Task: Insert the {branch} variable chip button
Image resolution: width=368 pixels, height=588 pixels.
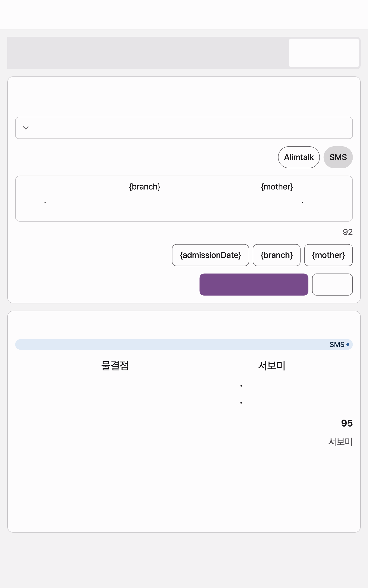Action: [x=276, y=255]
